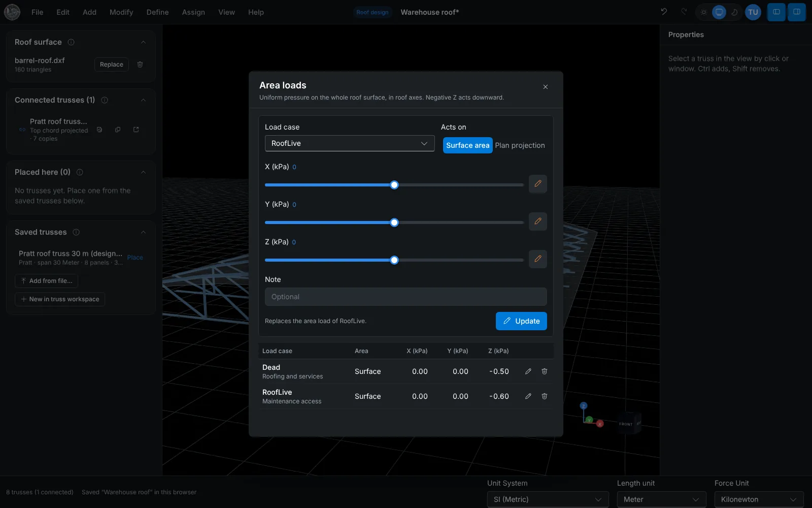Screen dimensions: 812x508
Task: Delete barrel-roof.dxf with trash icon
Action: [x=140, y=65]
